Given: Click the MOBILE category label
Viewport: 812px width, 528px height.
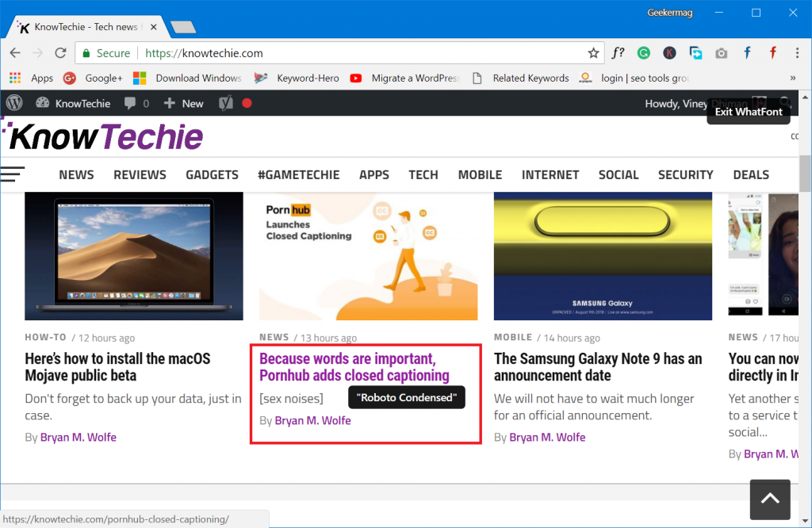Looking at the screenshot, I should 513,338.
